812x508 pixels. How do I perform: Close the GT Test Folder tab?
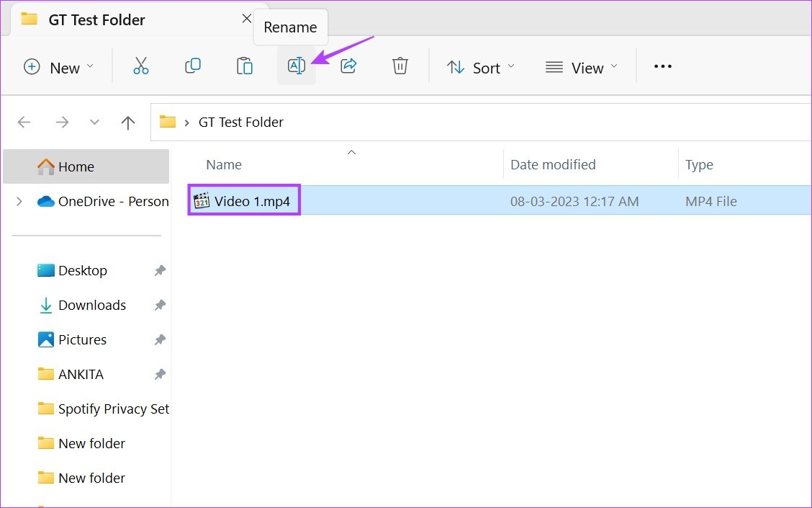[x=246, y=19]
